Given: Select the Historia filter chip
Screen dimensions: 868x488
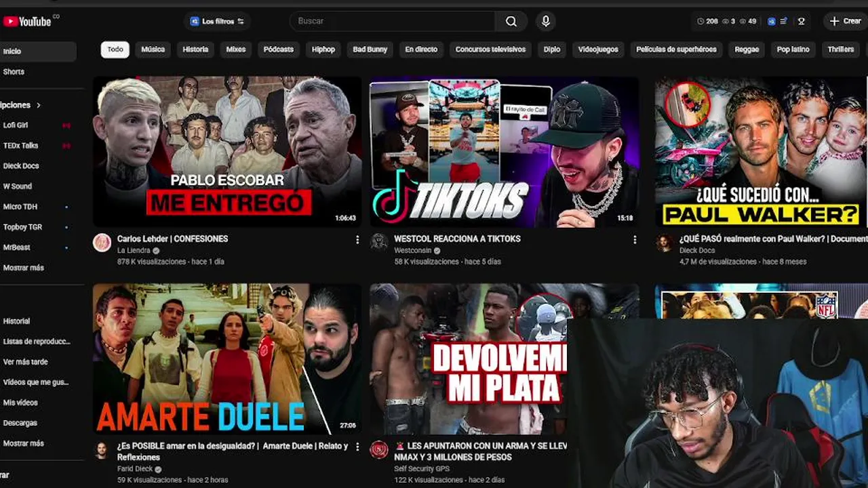Looking at the screenshot, I should [x=195, y=49].
